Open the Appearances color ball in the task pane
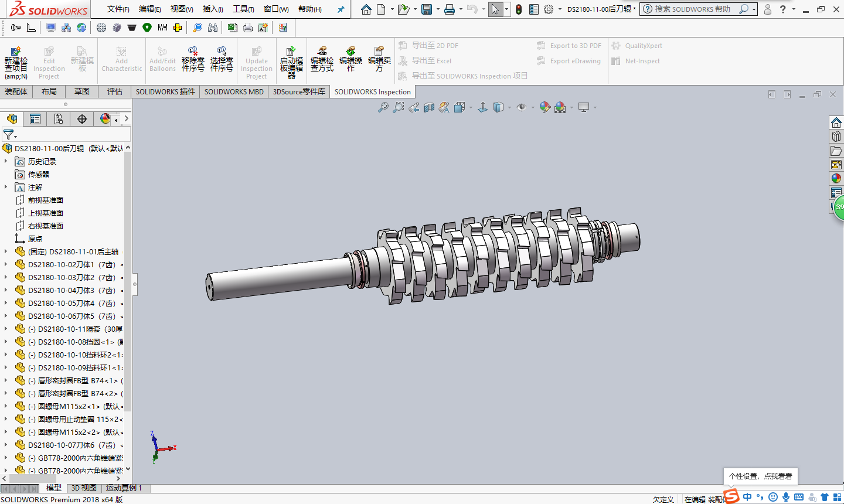This screenshot has width=844, height=504. [x=836, y=179]
